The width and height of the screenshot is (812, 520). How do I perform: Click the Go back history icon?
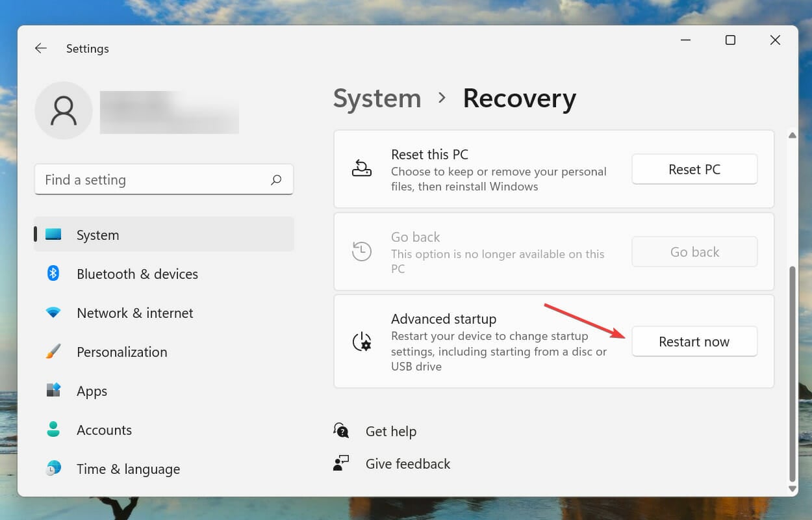coord(362,252)
